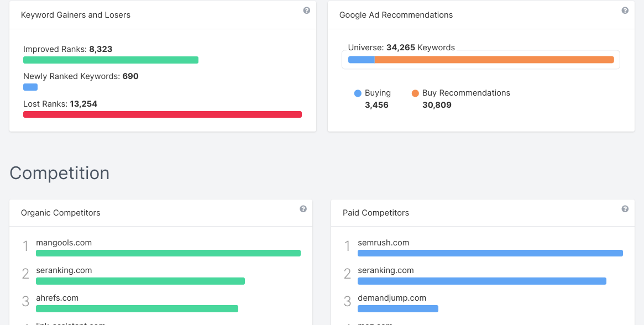Click the blue Newly Ranked Keywords bar
Image resolution: width=644 pixels, height=325 pixels.
30,87
